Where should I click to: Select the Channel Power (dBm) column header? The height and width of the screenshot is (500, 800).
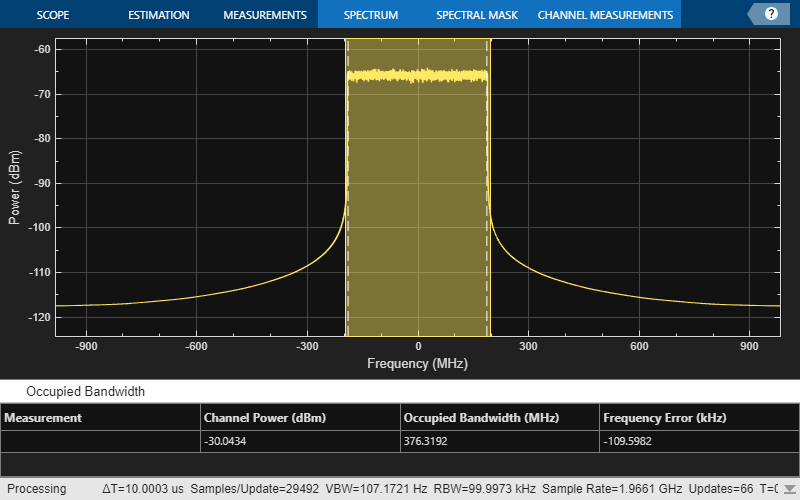pos(265,418)
